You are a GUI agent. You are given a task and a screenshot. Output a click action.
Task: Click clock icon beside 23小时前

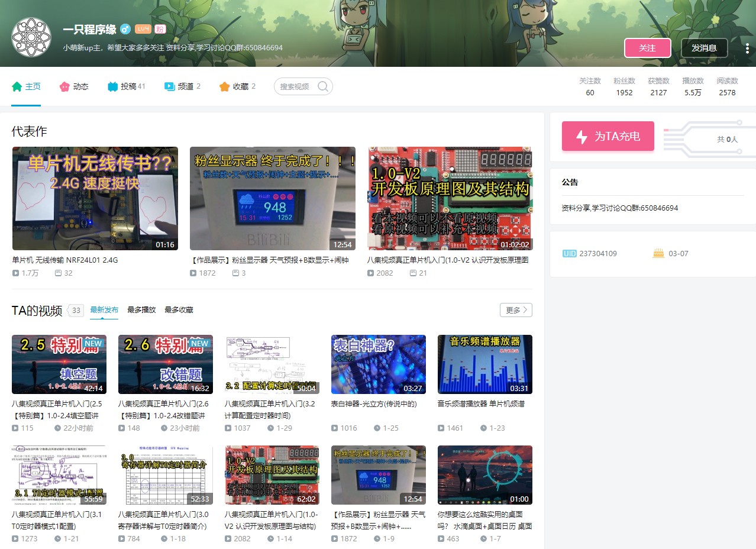click(x=164, y=428)
